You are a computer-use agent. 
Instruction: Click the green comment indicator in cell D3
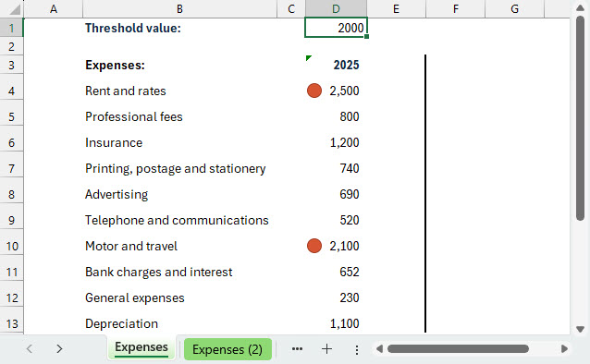point(309,58)
